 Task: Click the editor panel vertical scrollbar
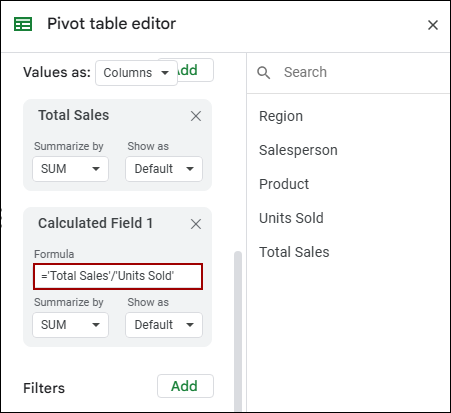pos(238,330)
